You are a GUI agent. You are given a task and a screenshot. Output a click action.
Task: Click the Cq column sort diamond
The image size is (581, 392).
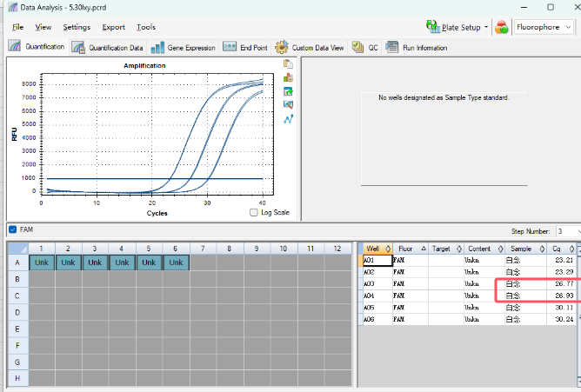pos(571,249)
